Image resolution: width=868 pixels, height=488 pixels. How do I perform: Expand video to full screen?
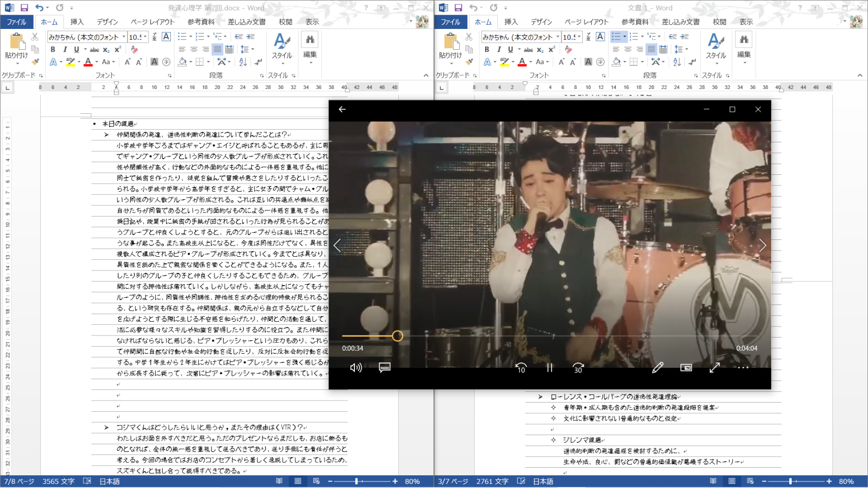click(714, 368)
